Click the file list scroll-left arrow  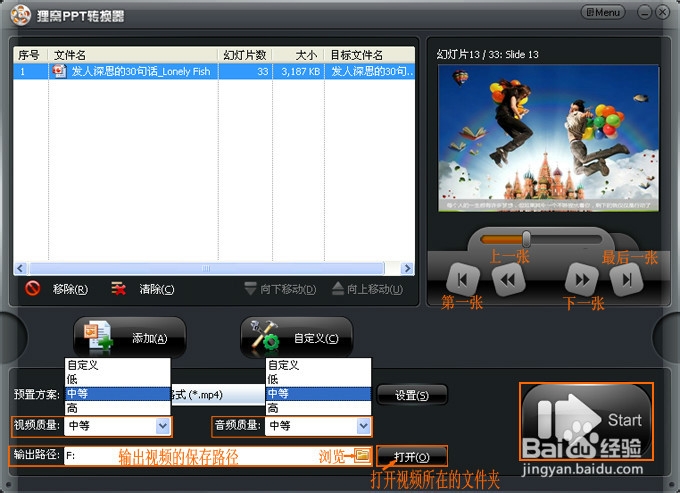tap(20, 268)
